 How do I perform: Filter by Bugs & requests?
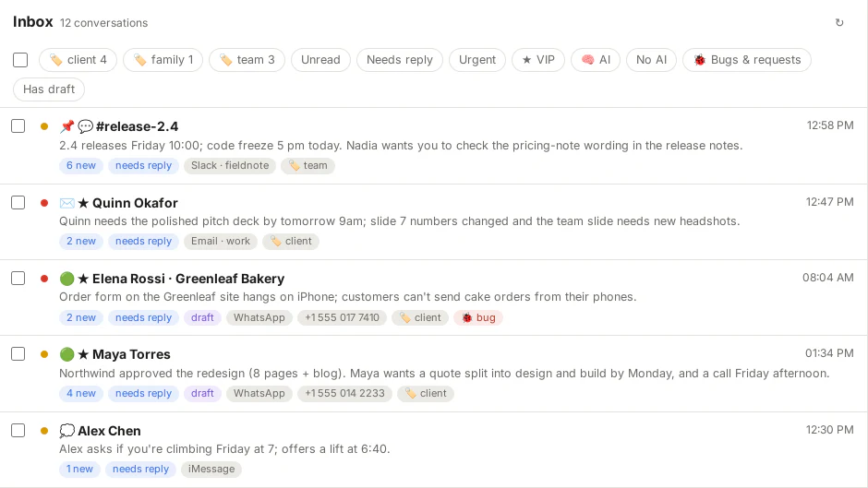747,60
